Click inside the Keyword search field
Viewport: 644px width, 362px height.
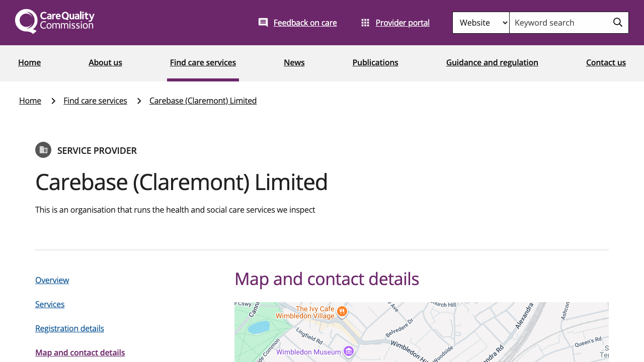(x=553, y=22)
